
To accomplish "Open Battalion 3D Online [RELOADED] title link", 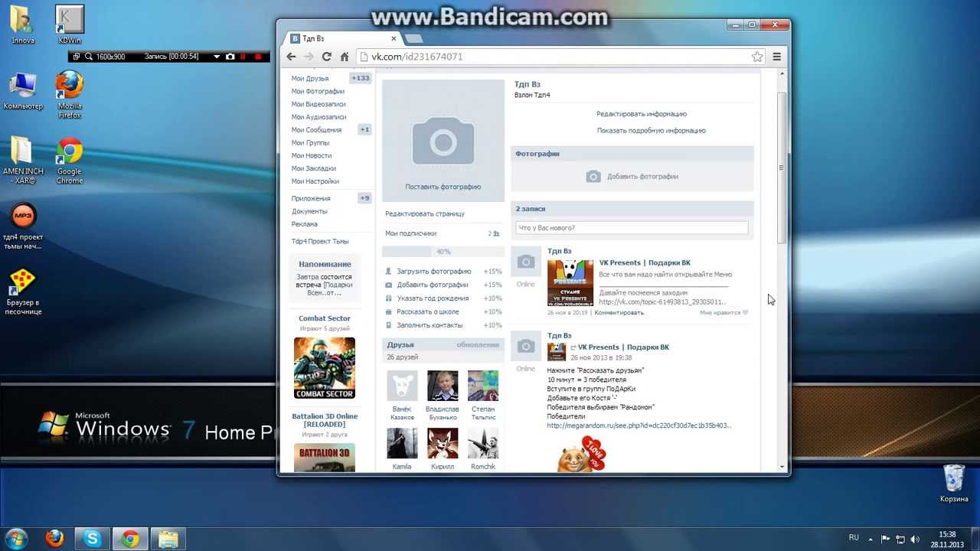I will tap(325, 420).
